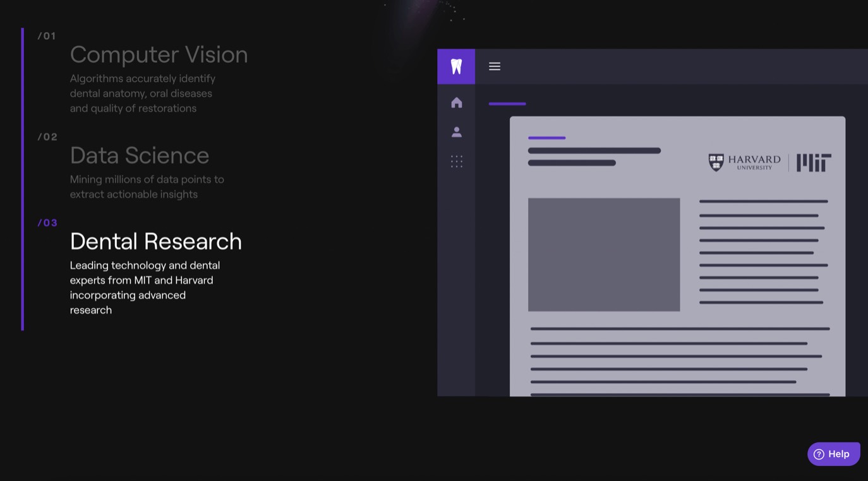
Task: Click the text 'dental anatomy, oral diseases'
Action: 141,93
